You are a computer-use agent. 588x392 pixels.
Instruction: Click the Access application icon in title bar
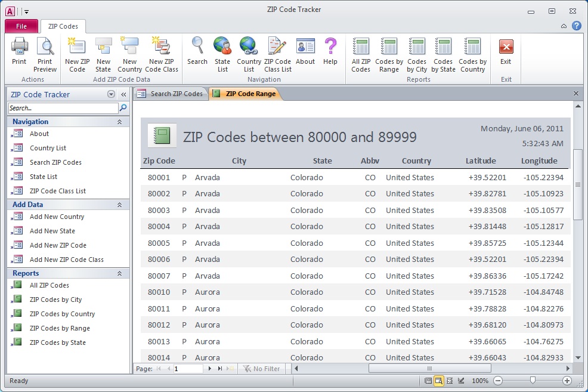10,11
